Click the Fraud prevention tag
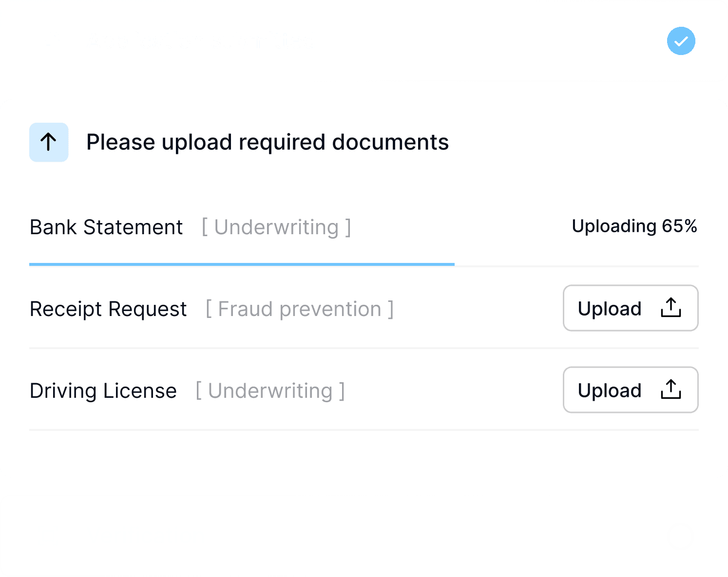 (x=299, y=309)
